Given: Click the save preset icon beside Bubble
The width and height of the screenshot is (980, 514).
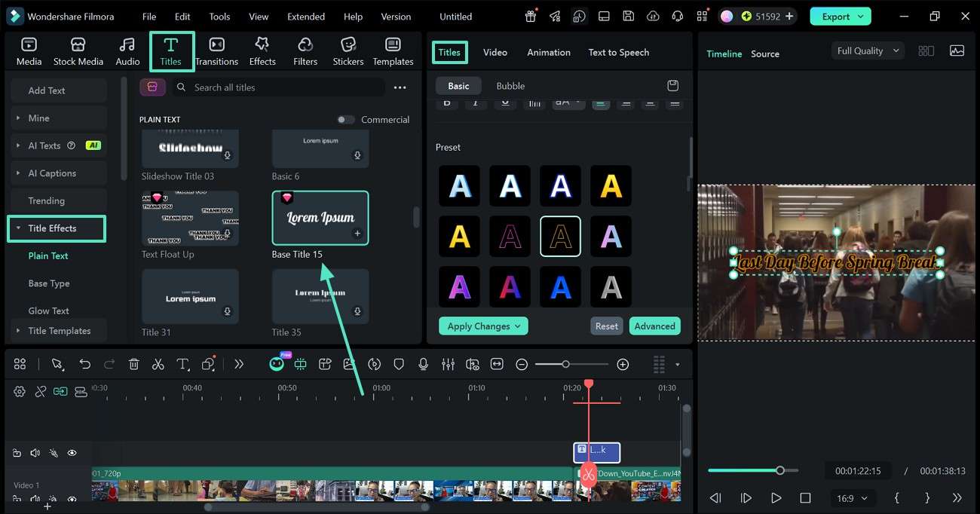Looking at the screenshot, I should [673, 86].
